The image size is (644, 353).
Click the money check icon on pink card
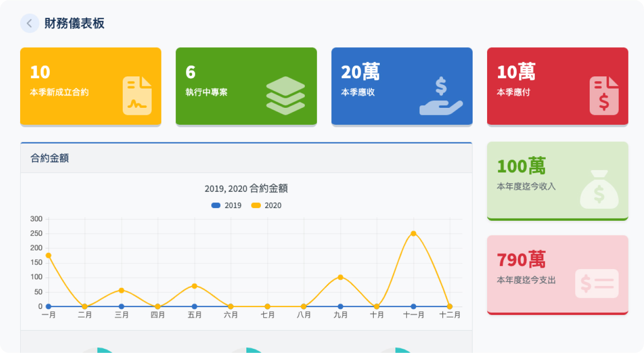click(596, 284)
